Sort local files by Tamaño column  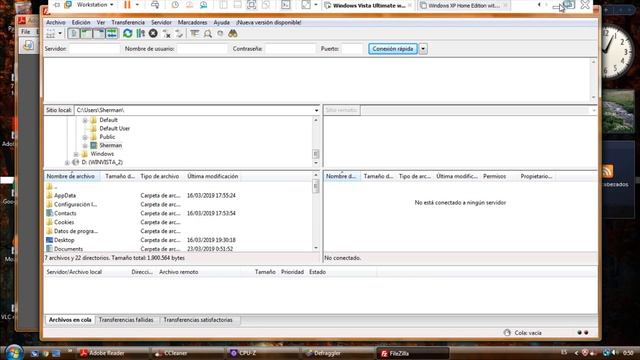point(120,176)
